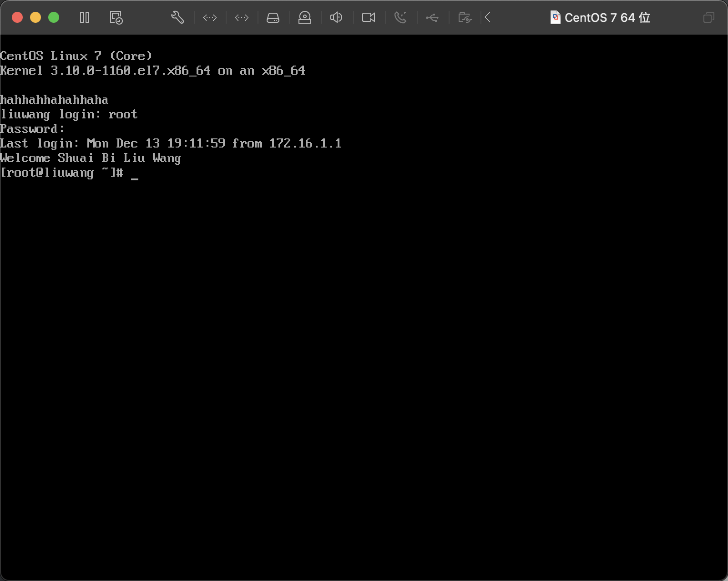This screenshot has height=581, width=728.
Task: Click the window title "CentOS 7 64 位"
Action: point(607,18)
